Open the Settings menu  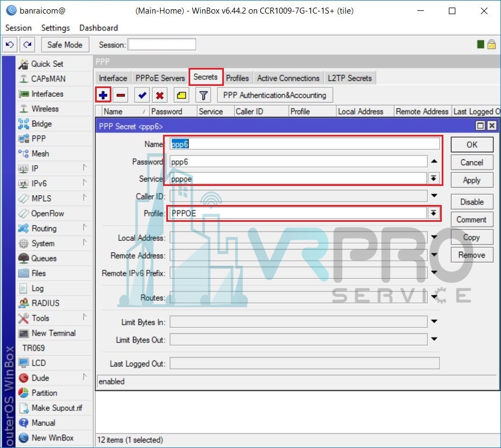coord(55,28)
